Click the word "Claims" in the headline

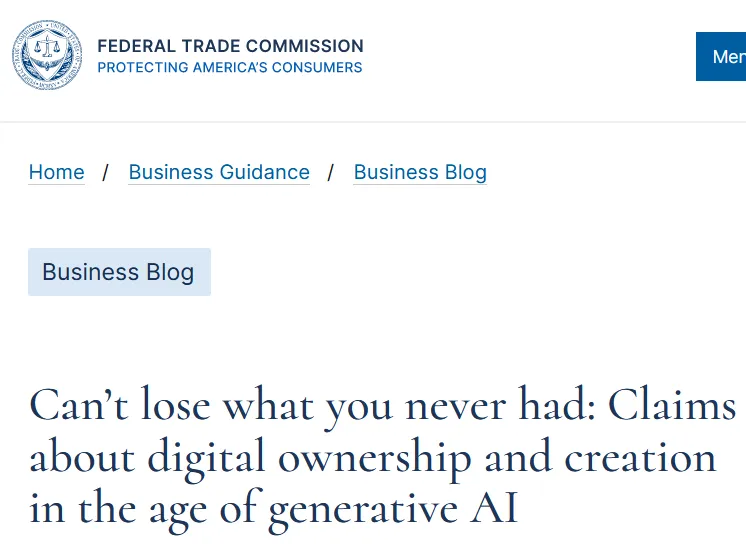(672, 406)
